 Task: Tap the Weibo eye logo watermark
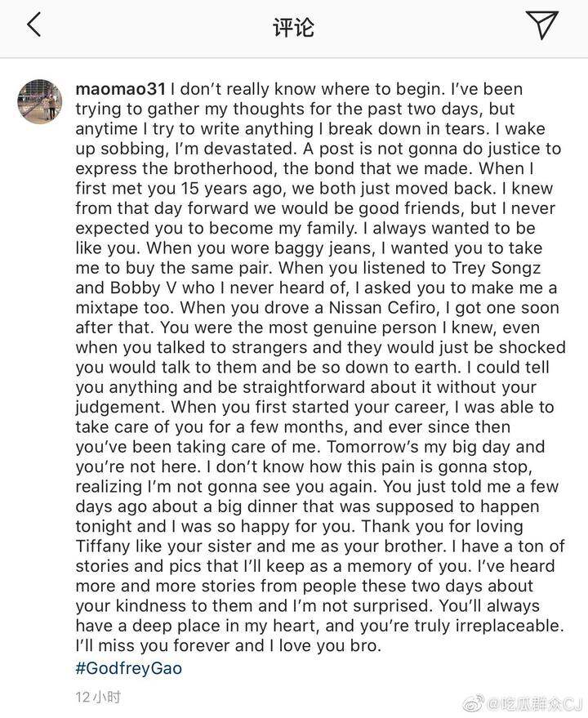pos(474,702)
